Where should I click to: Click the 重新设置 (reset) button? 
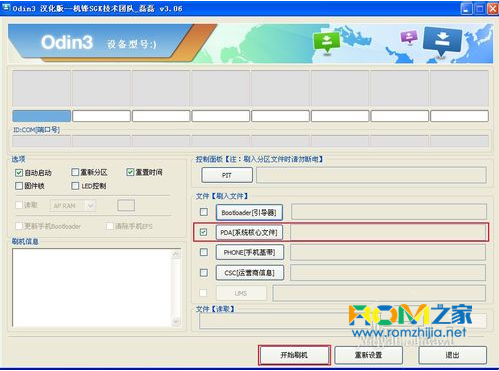coord(368,355)
